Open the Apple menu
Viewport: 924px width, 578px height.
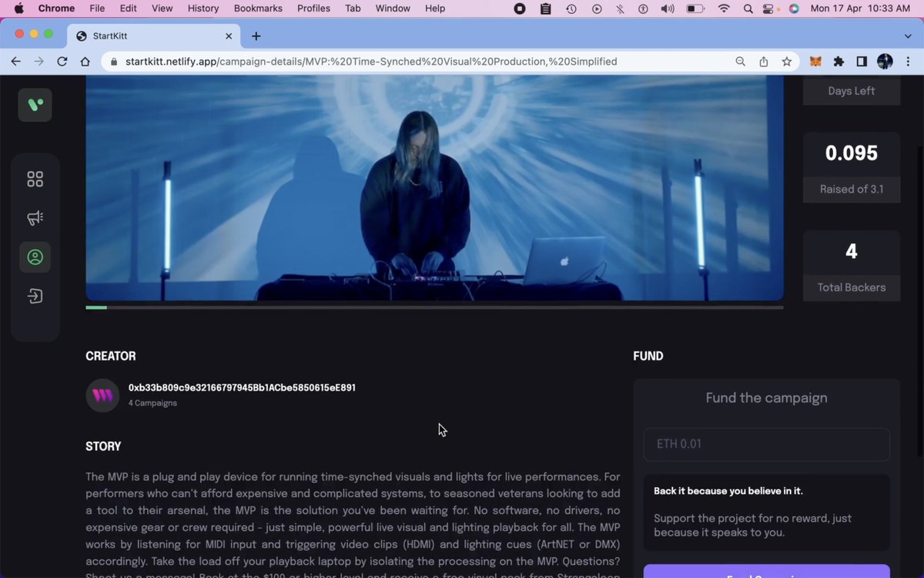point(18,8)
